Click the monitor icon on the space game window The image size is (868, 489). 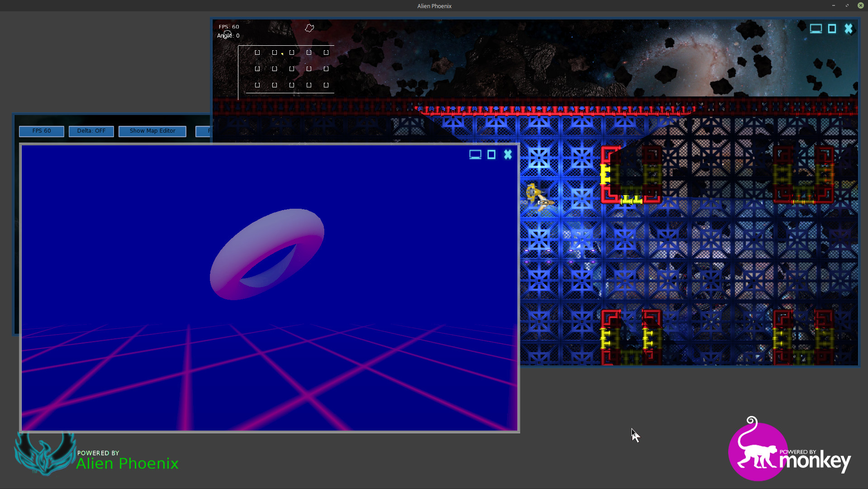[x=816, y=29]
